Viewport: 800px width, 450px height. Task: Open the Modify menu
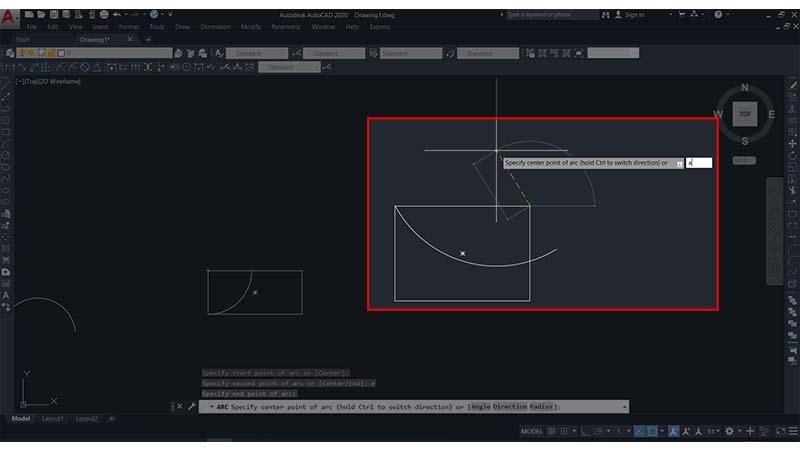click(x=251, y=27)
